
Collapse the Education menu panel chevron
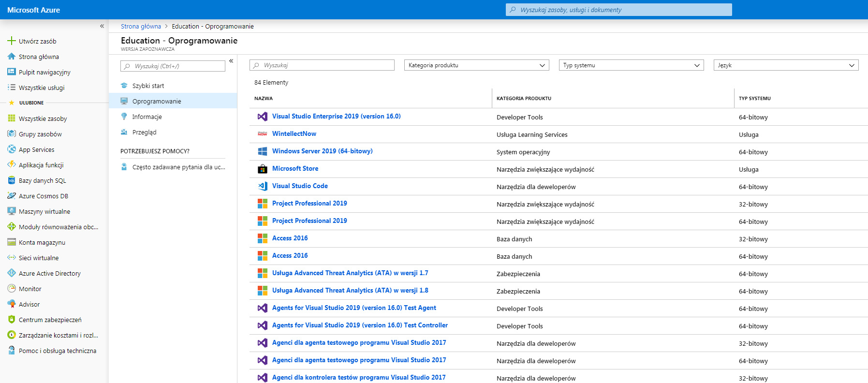coord(231,61)
